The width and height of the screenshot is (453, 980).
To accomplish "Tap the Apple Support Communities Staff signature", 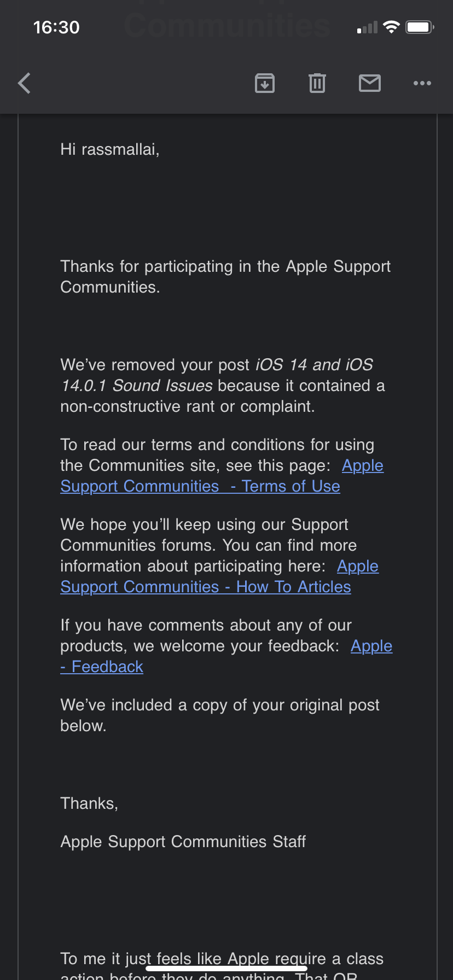I will [x=183, y=842].
